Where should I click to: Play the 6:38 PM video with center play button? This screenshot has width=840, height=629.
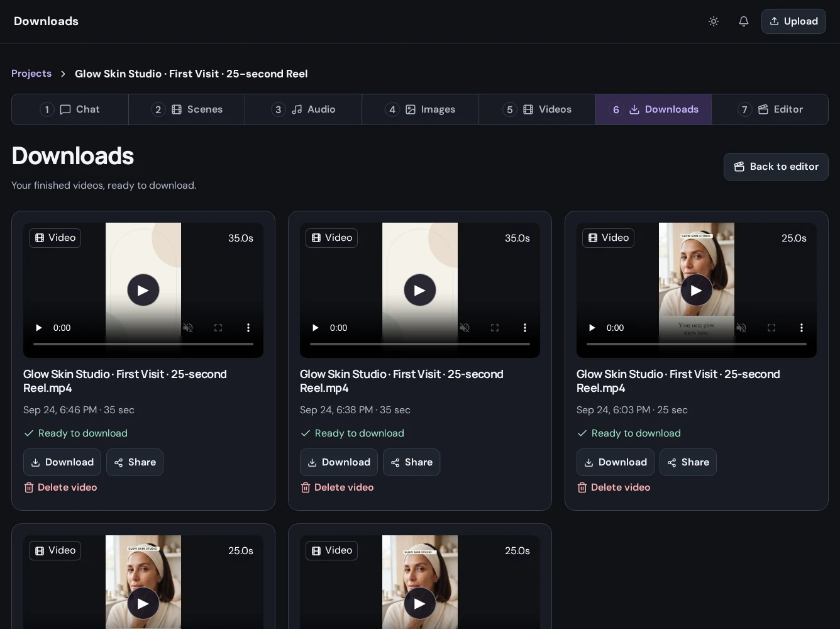click(420, 290)
